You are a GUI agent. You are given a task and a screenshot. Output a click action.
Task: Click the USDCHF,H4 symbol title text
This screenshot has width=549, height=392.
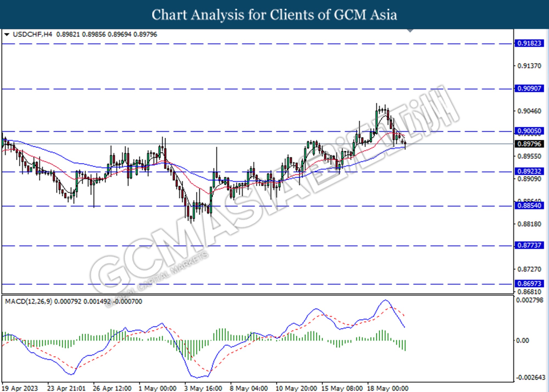(32, 35)
